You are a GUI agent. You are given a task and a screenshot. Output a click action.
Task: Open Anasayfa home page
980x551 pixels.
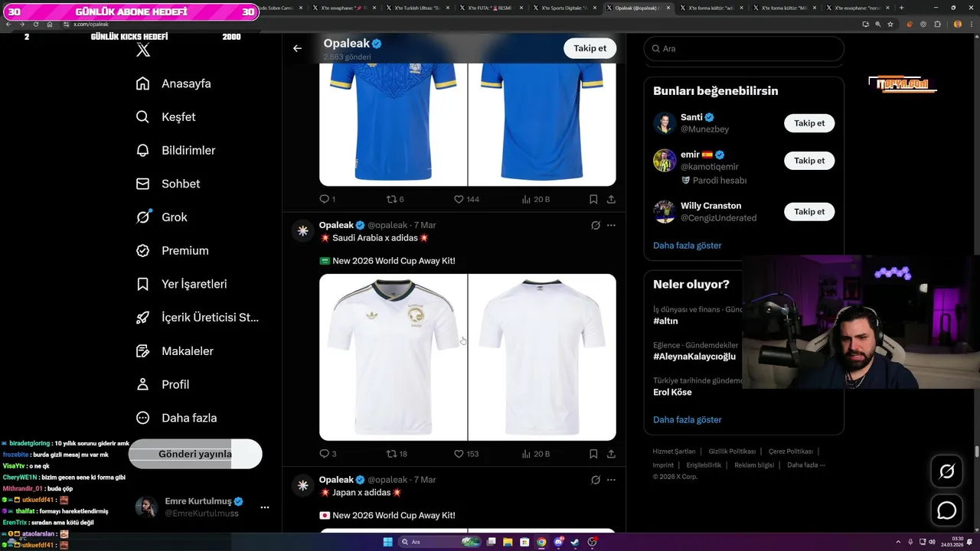[174, 83]
